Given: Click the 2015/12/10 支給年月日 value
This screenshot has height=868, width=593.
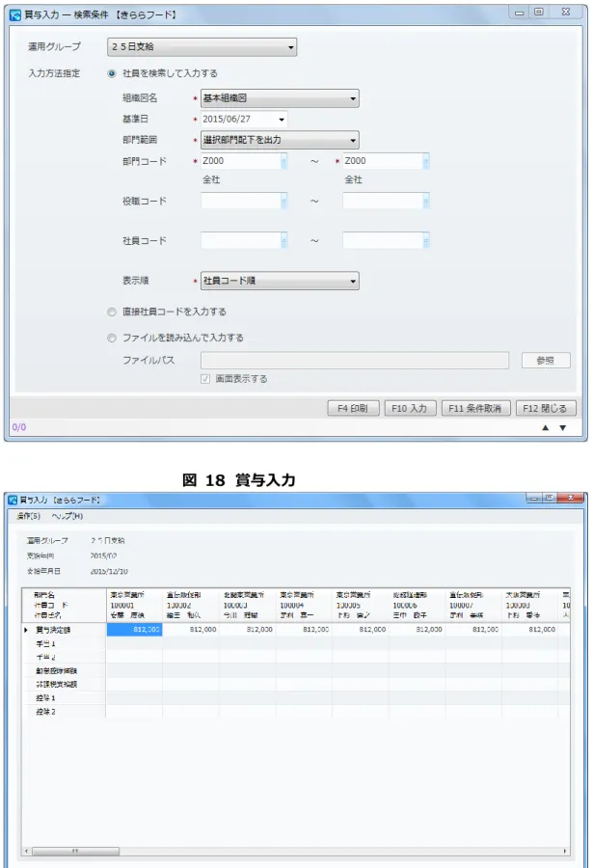Looking at the screenshot, I should (x=109, y=571).
